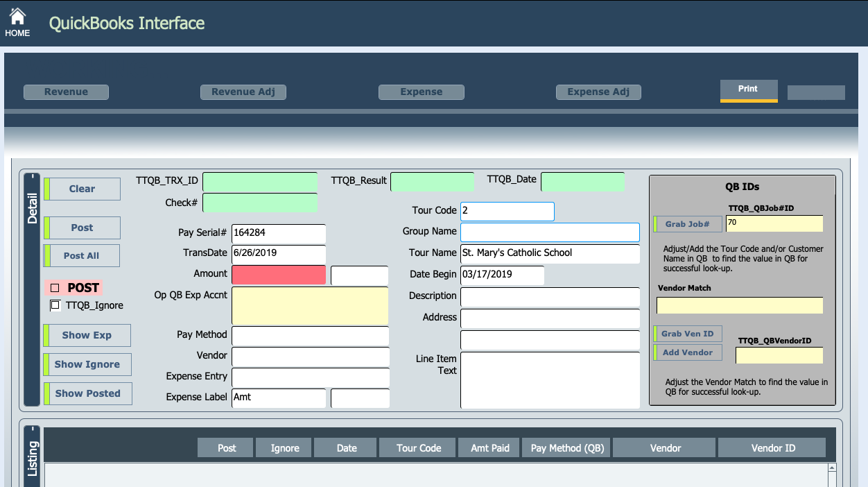Click the Vendor Match field

pyautogui.click(x=740, y=305)
